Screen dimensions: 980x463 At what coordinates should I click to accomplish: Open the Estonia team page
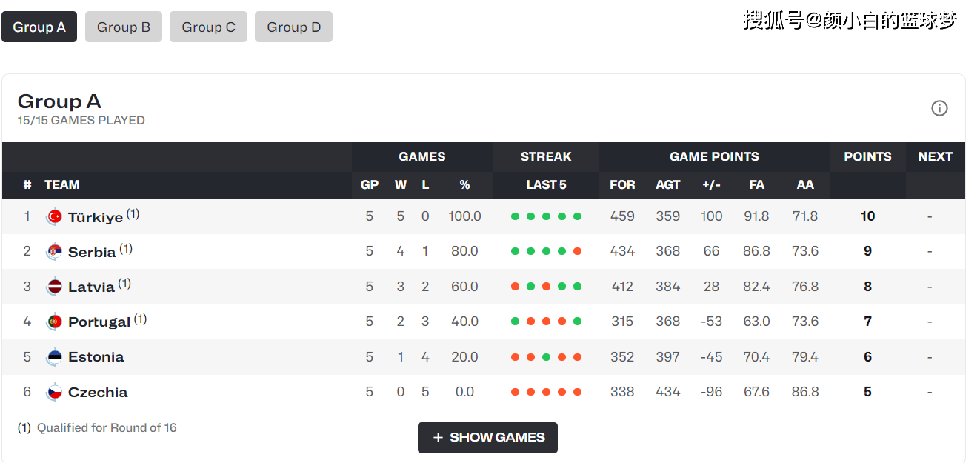coord(96,357)
